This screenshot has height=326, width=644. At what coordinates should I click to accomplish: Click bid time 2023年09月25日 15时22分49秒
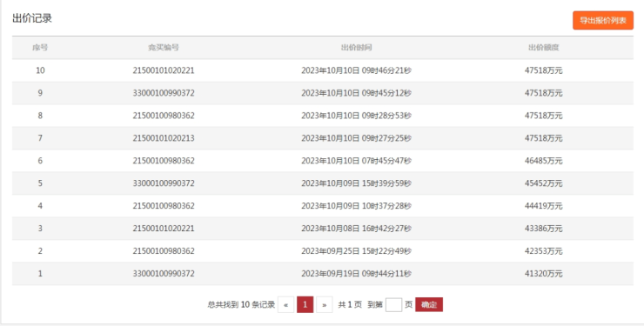click(356, 251)
